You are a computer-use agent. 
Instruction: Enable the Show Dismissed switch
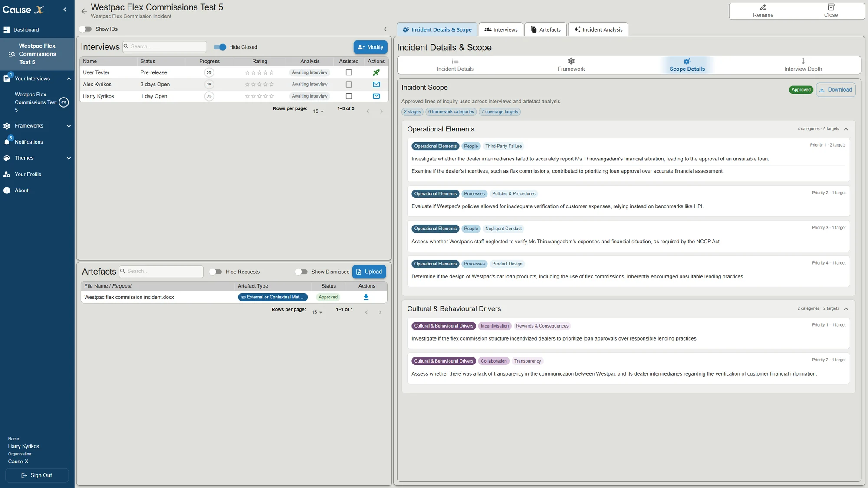(x=301, y=272)
